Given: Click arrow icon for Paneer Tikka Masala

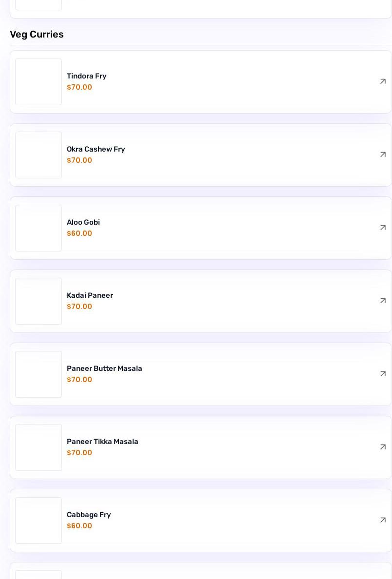Looking at the screenshot, I should [x=383, y=447].
